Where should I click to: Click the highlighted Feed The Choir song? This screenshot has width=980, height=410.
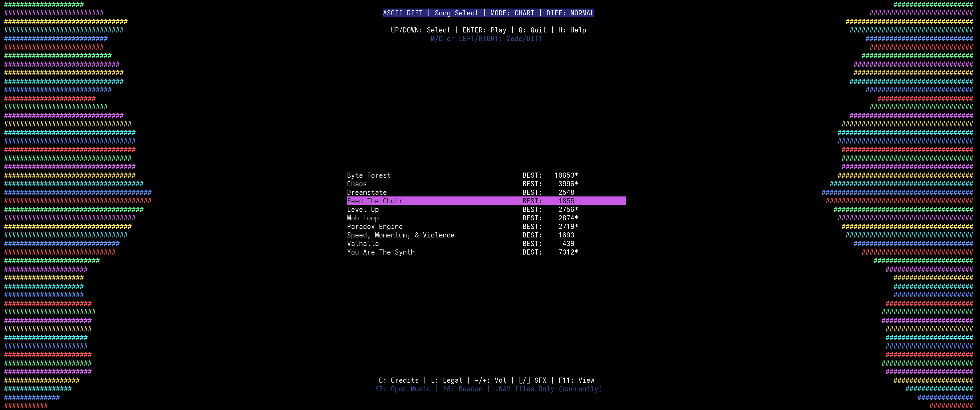pyautogui.click(x=486, y=201)
